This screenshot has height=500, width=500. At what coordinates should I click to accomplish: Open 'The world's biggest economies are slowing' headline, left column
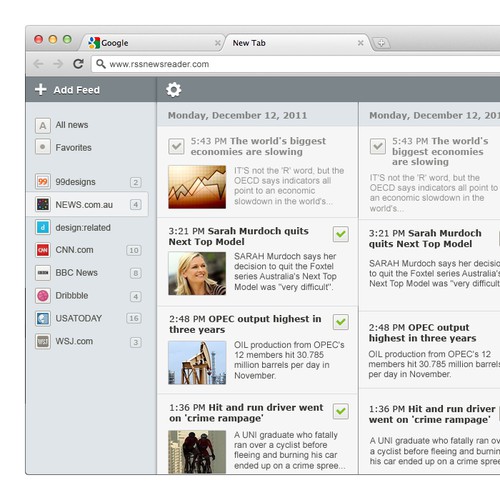click(x=258, y=146)
